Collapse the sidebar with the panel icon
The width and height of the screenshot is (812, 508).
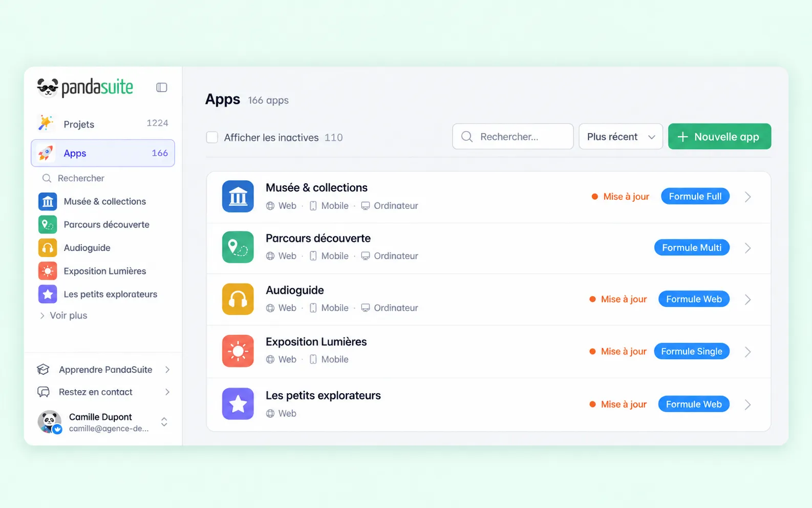[162, 88]
